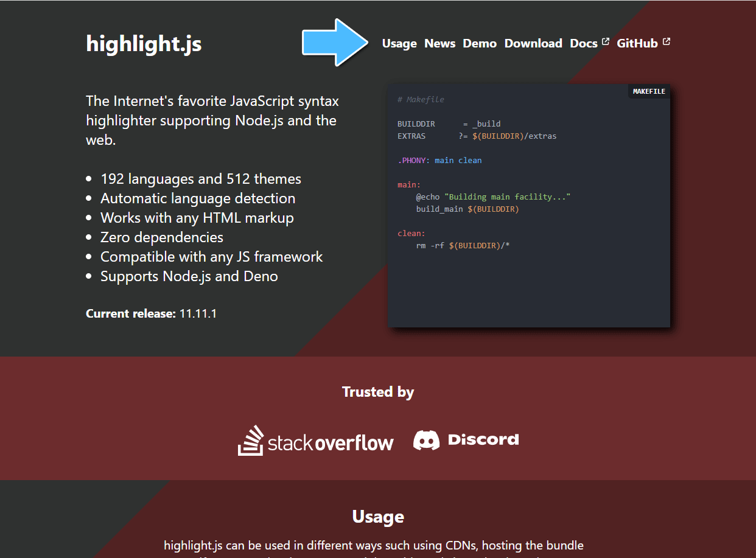Screen dimensions: 756x558
Task: Click the MAKEFILE language badge
Action: pos(649,91)
